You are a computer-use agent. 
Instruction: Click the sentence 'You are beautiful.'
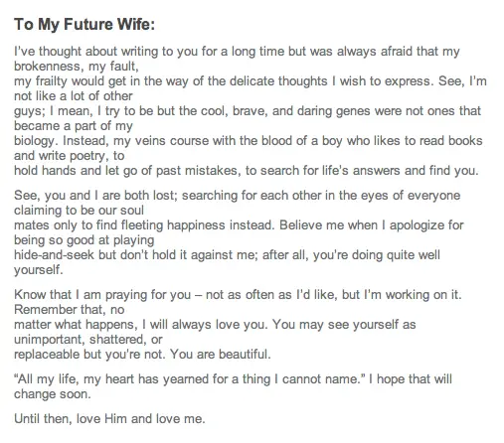(221, 355)
